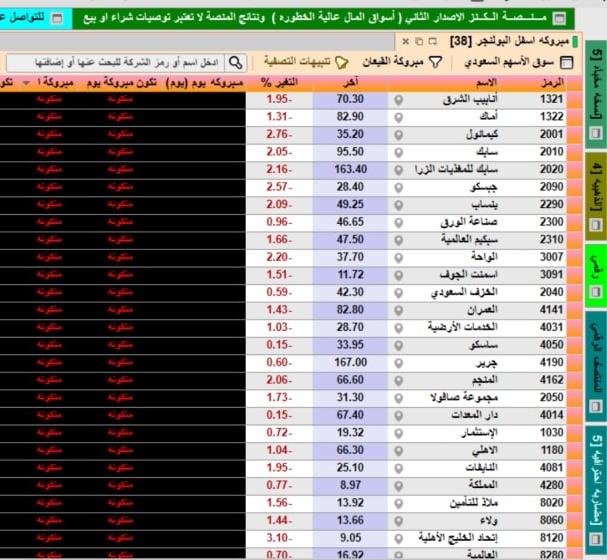This screenshot has height=560, width=607.
Task: Select the row named أنابيب الشرق
Action: (470, 100)
